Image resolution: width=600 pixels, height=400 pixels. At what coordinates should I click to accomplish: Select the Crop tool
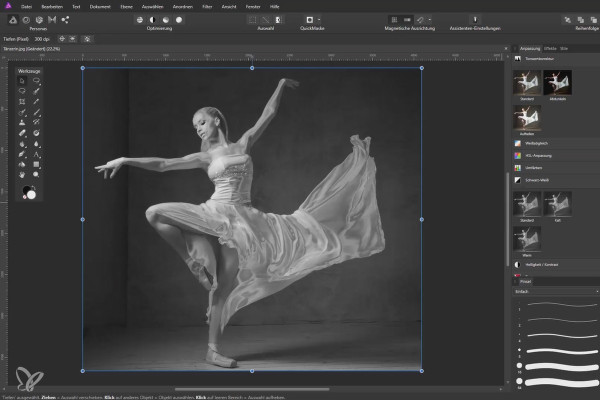coord(22,101)
